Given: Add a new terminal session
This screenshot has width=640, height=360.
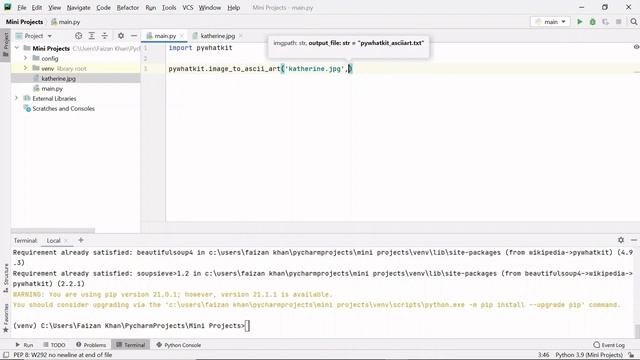Looking at the screenshot, I should click(81, 240).
